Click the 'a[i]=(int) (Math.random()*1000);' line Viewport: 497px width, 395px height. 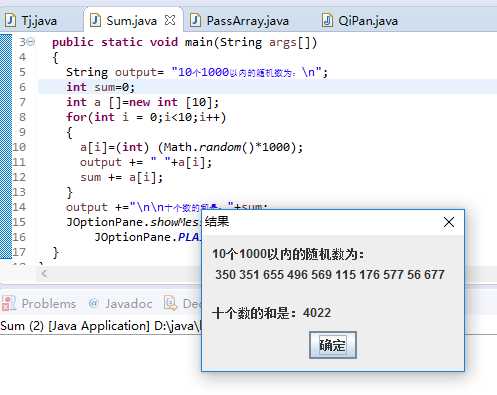tap(191, 147)
